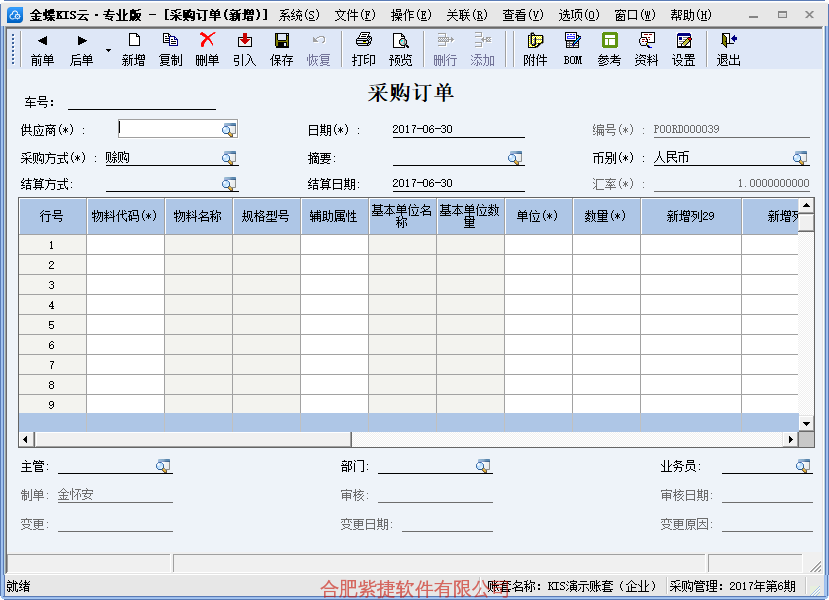Click the 删单 (Delete order) red X icon
The image size is (829, 600).
[207, 49]
